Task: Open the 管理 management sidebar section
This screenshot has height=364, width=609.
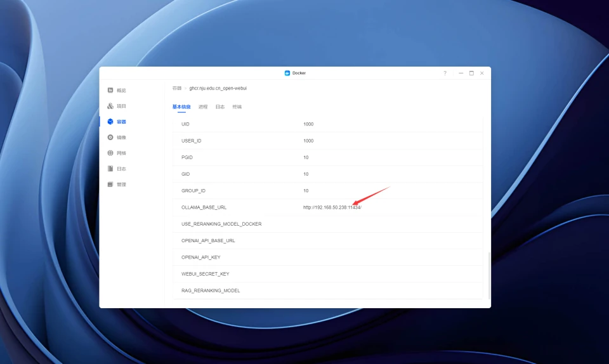Action: point(117,185)
